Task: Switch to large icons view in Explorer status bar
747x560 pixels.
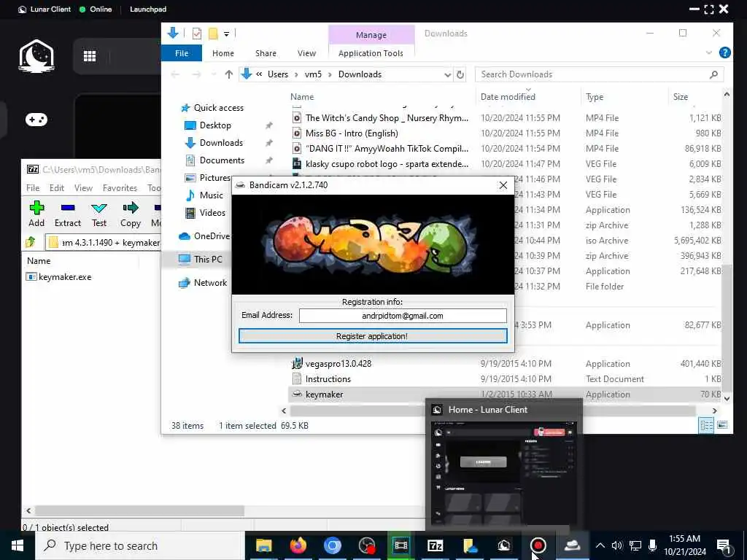Action: coord(723,425)
